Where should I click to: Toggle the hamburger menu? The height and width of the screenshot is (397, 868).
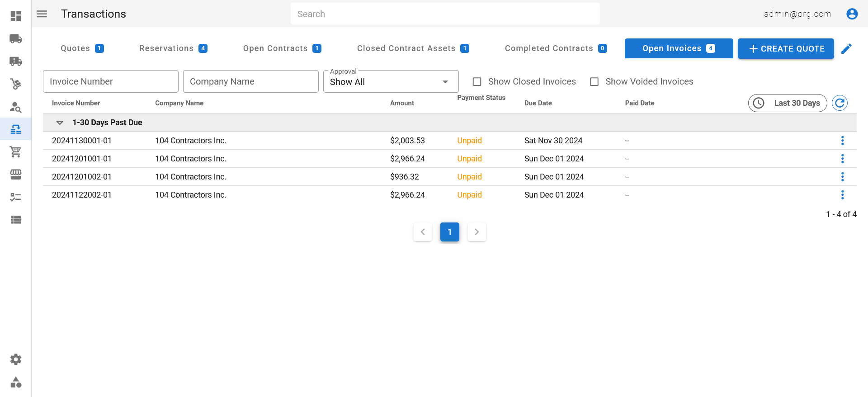42,14
